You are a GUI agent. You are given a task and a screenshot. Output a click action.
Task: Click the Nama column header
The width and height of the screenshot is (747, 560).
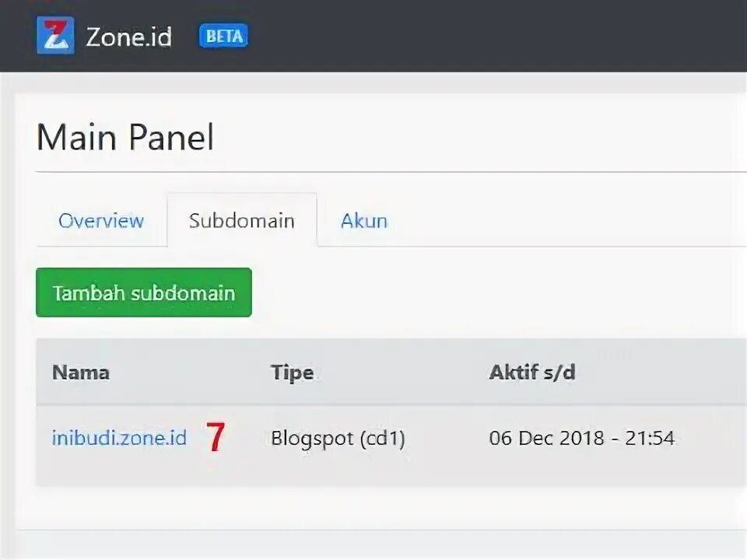(81, 373)
